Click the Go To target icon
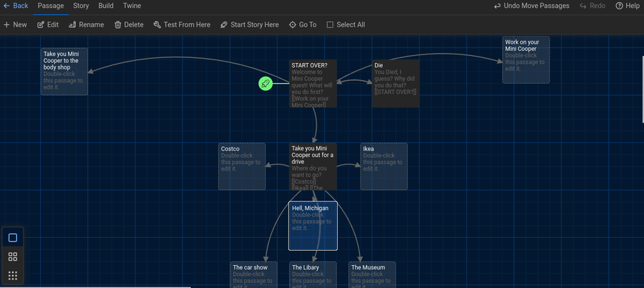This screenshot has width=644, height=288. [x=293, y=24]
